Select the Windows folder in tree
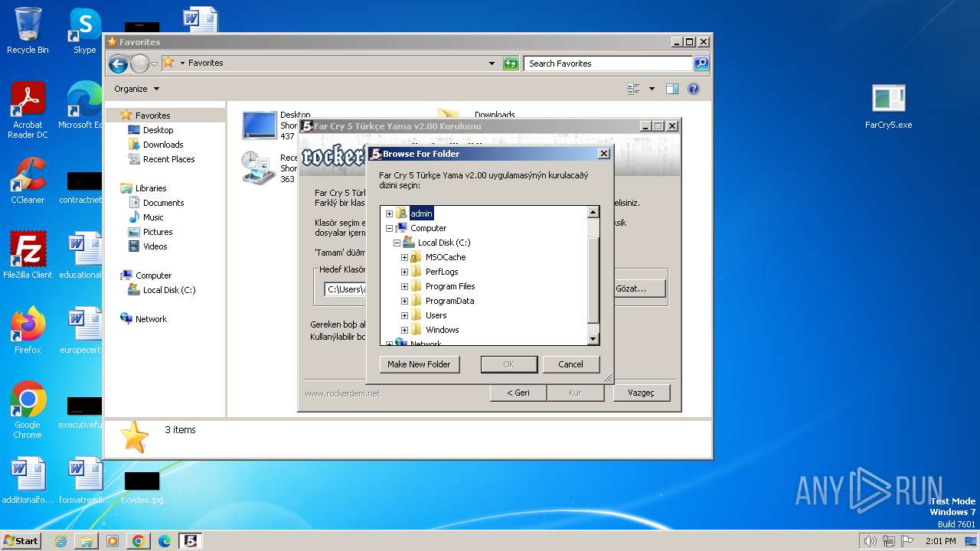Image resolution: width=980 pixels, height=551 pixels. click(x=442, y=330)
